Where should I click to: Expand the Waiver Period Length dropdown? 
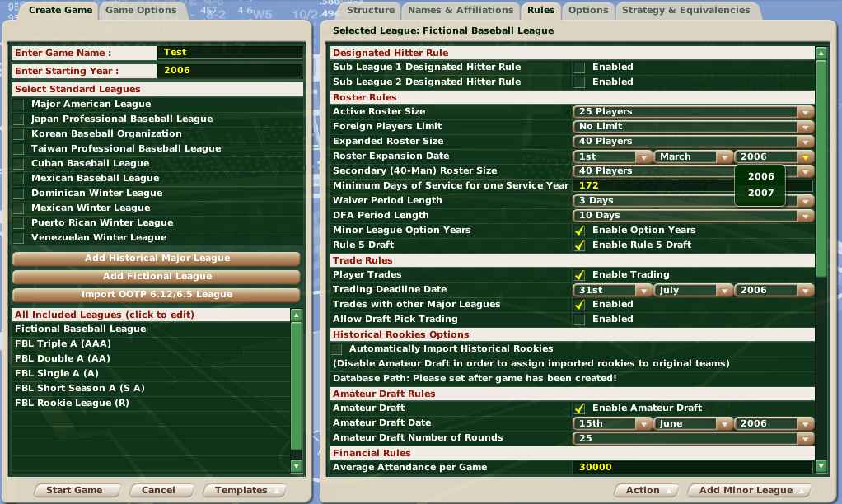coord(693,201)
